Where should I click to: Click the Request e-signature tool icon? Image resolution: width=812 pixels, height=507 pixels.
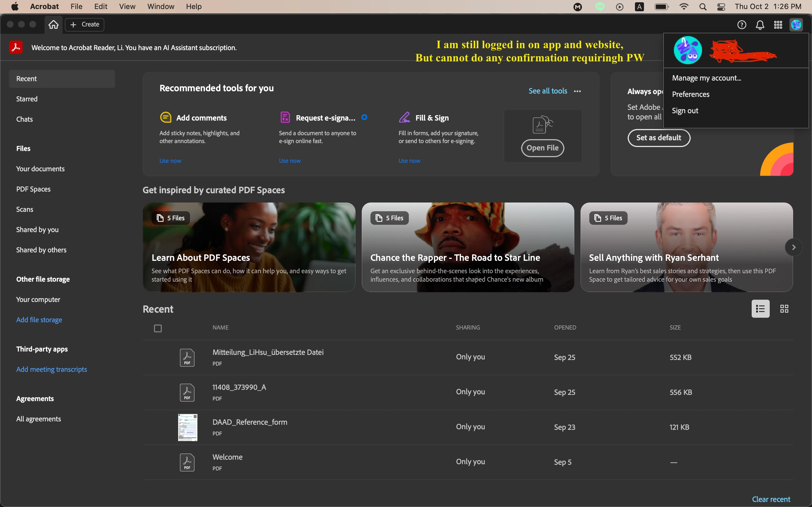coord(285,118)
